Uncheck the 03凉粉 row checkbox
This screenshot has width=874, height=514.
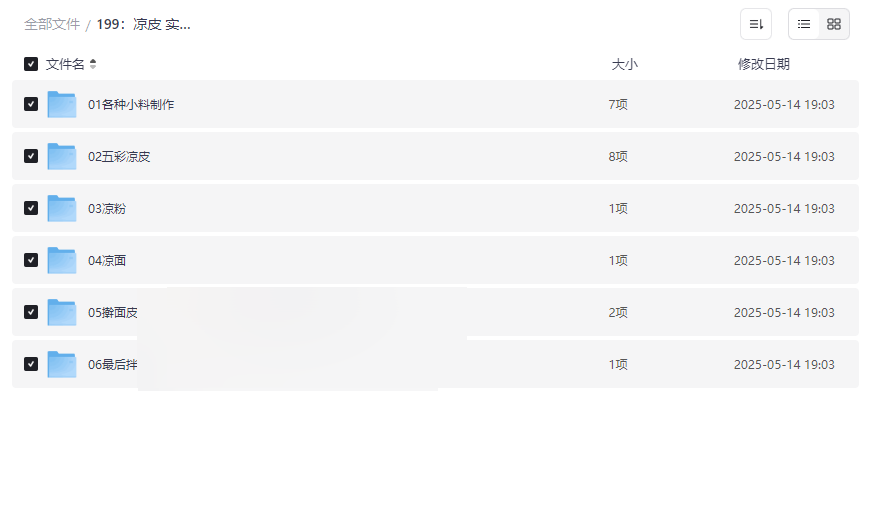pyautogui.click(x=31, y=208)
